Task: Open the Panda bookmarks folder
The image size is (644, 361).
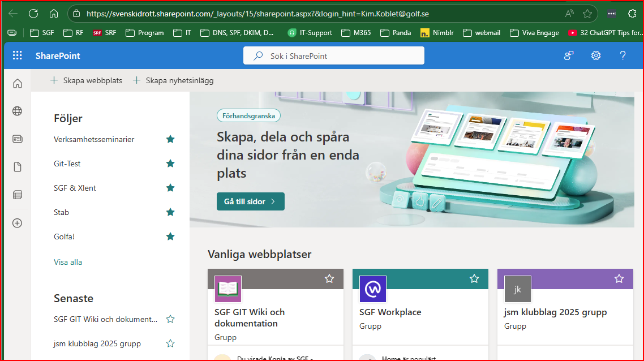Action: pyautogui.click(x=396, y=33)
